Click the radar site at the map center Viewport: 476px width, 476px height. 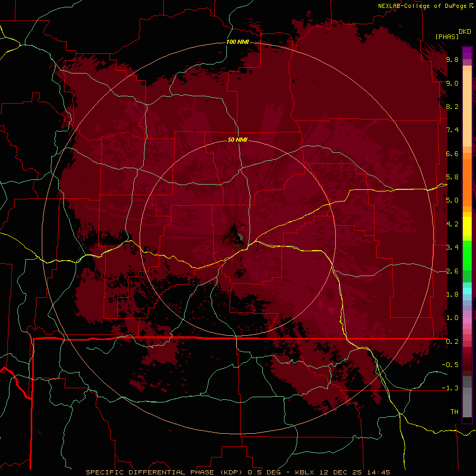240,237
